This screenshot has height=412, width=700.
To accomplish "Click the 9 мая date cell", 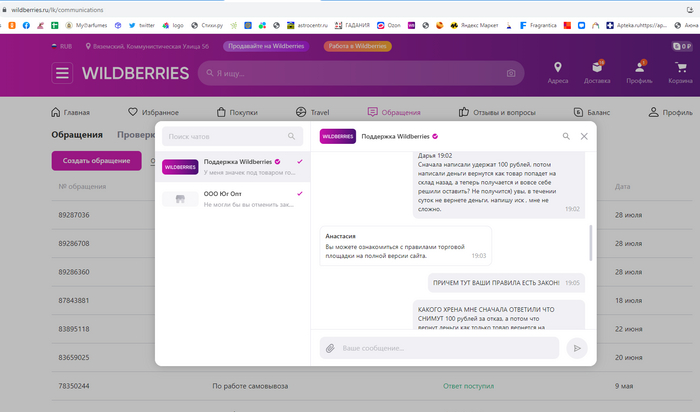I will [624, 386].
